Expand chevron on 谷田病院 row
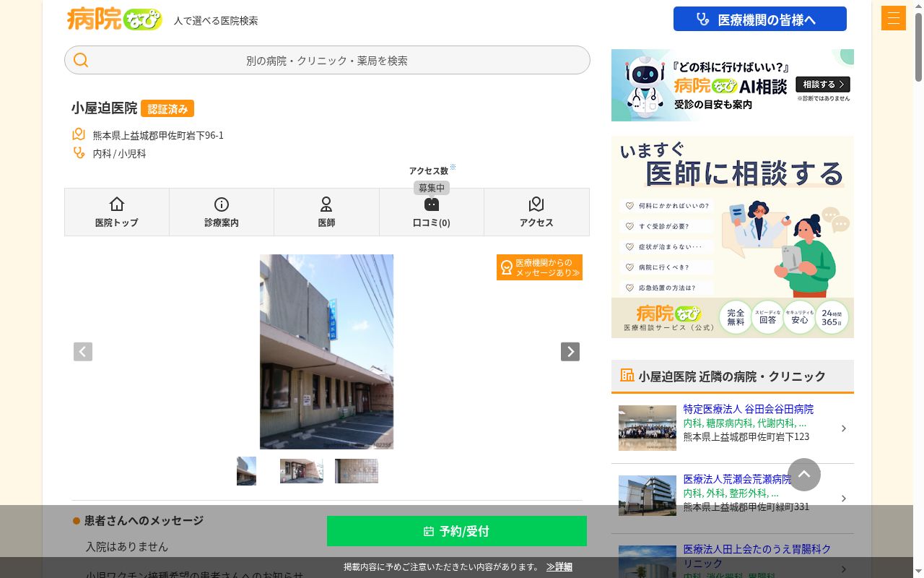 844,428
